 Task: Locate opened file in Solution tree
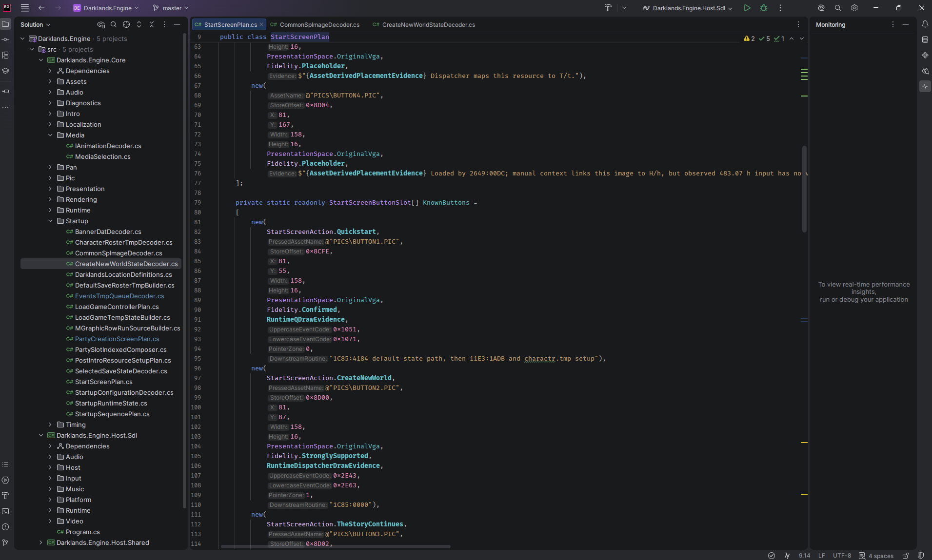coord(126,24)
